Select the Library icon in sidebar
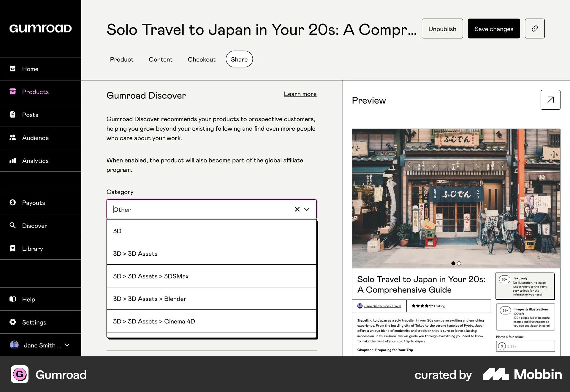This screenshot has height=392, width=570. pos(13,249)
